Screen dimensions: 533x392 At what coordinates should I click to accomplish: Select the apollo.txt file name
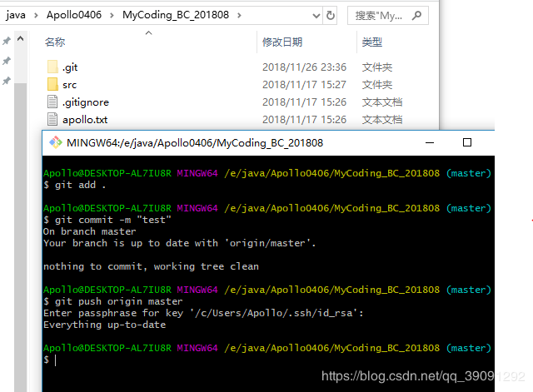(x=85, y=120)
